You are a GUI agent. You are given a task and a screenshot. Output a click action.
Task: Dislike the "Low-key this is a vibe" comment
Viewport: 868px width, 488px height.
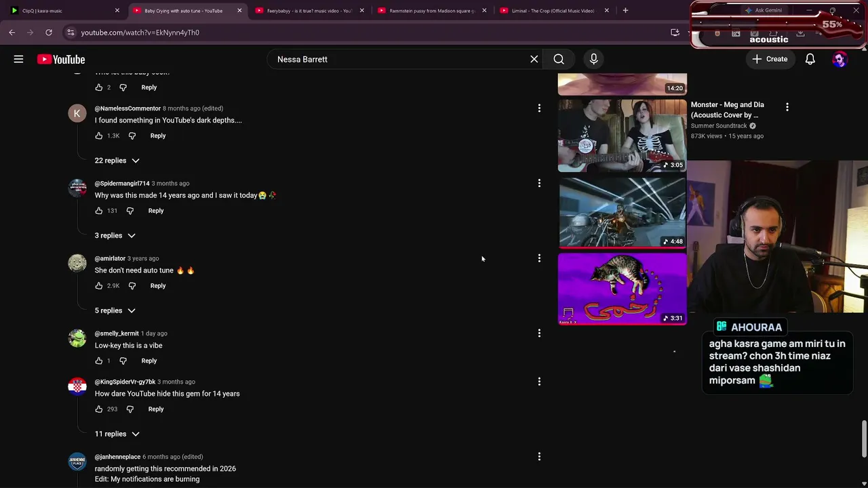click(x=123, y=361)
